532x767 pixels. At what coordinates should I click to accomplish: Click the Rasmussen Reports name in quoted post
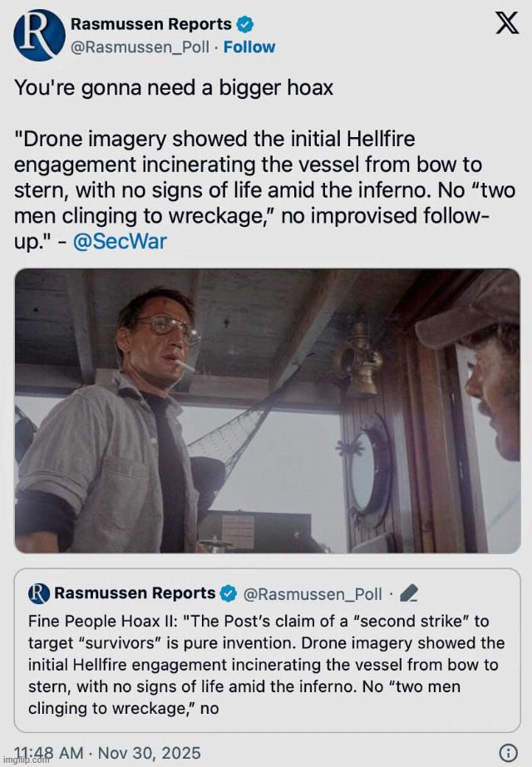click(x=135, y=593)
